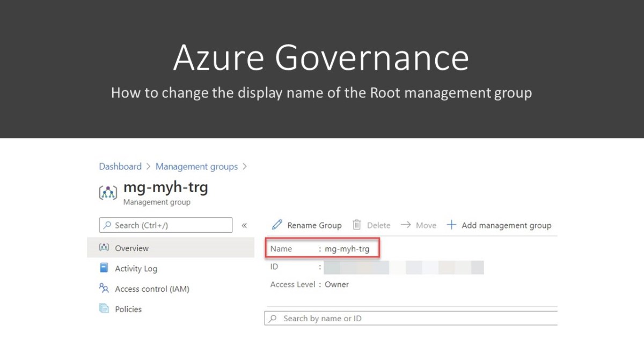Select Activity Log from the sidebar
Image resolution: width=644 pixels, height=362 pixels.
click(136, 268)
